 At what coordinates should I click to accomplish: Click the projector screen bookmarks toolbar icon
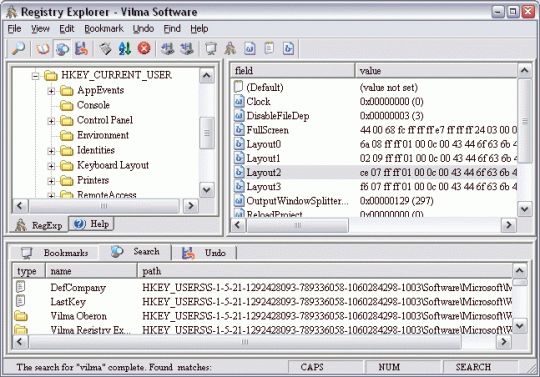(x=211, y=48)
